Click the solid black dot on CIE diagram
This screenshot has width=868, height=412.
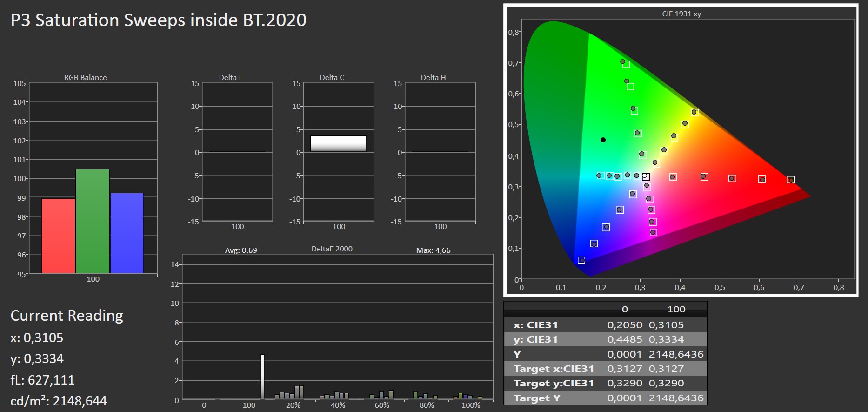tap(603, 140)
